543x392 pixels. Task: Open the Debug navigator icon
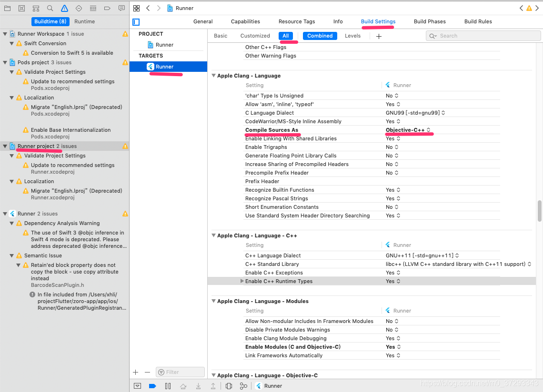pos(93,8)
